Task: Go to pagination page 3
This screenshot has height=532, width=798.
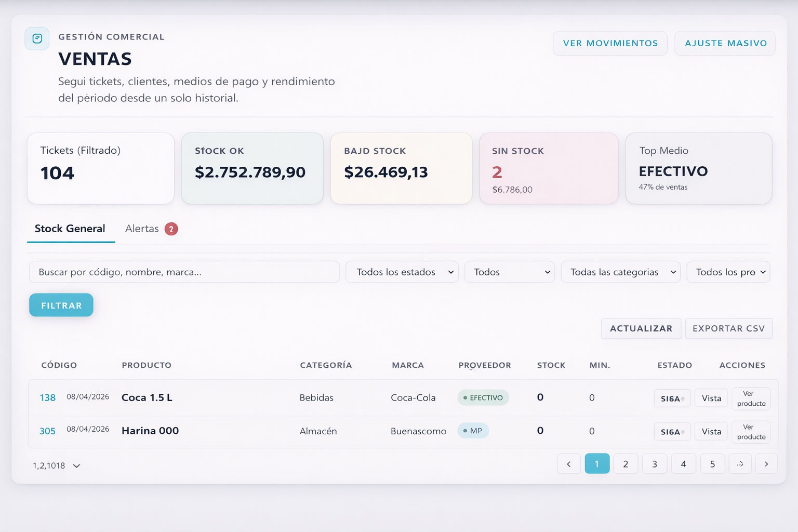Action: [655, 464]
